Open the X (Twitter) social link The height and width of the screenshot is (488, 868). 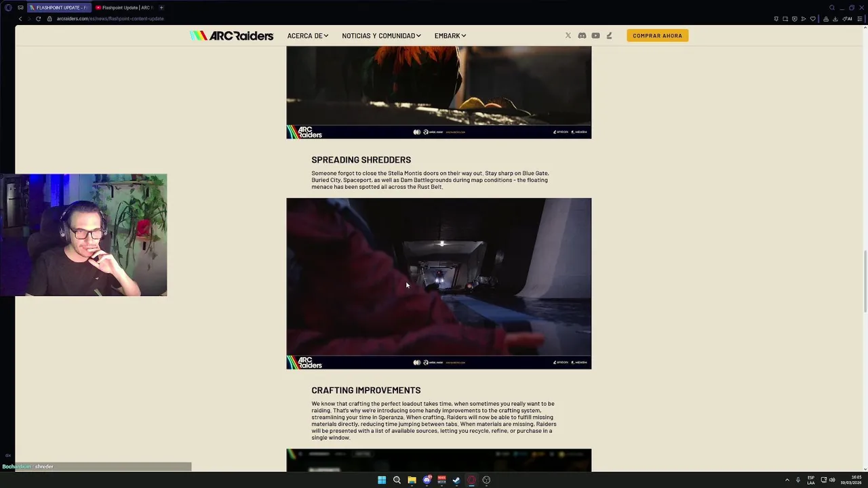point(568,35)
